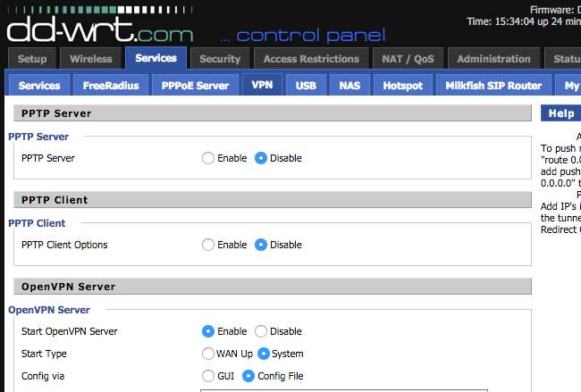
Task: Set Start Type to System
Action: (263, 354)
